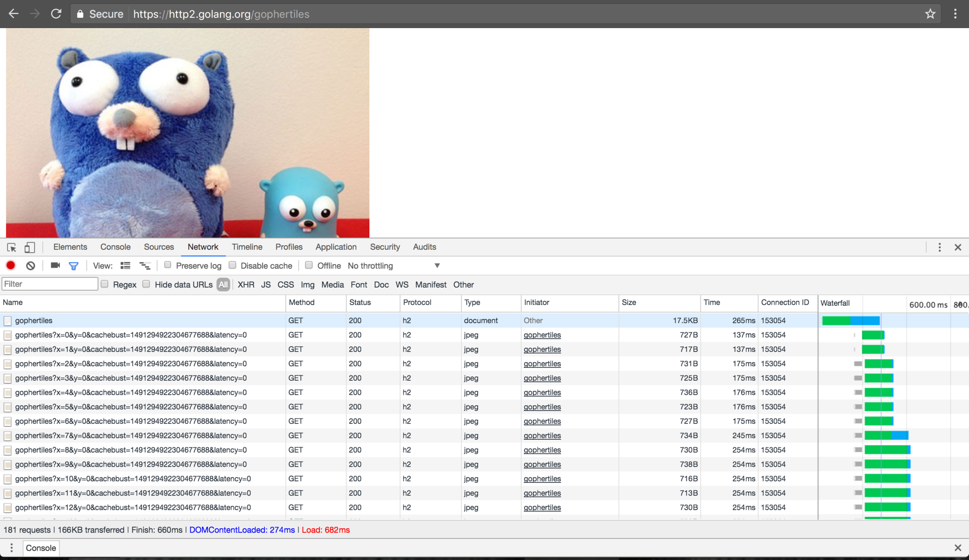Clear the network log
Screen dimensions: 969x560
pos(30,265)
